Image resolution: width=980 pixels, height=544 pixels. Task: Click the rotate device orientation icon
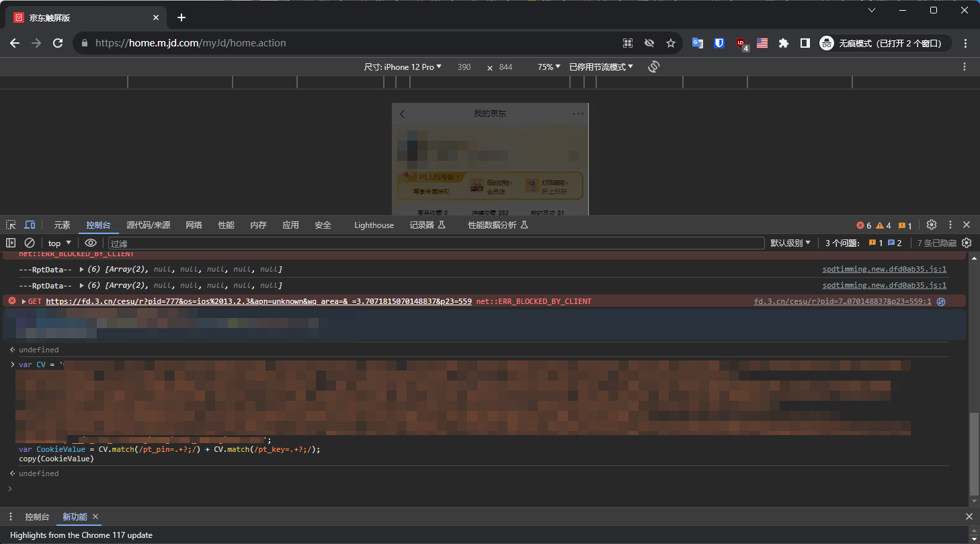tap(653, 67)
